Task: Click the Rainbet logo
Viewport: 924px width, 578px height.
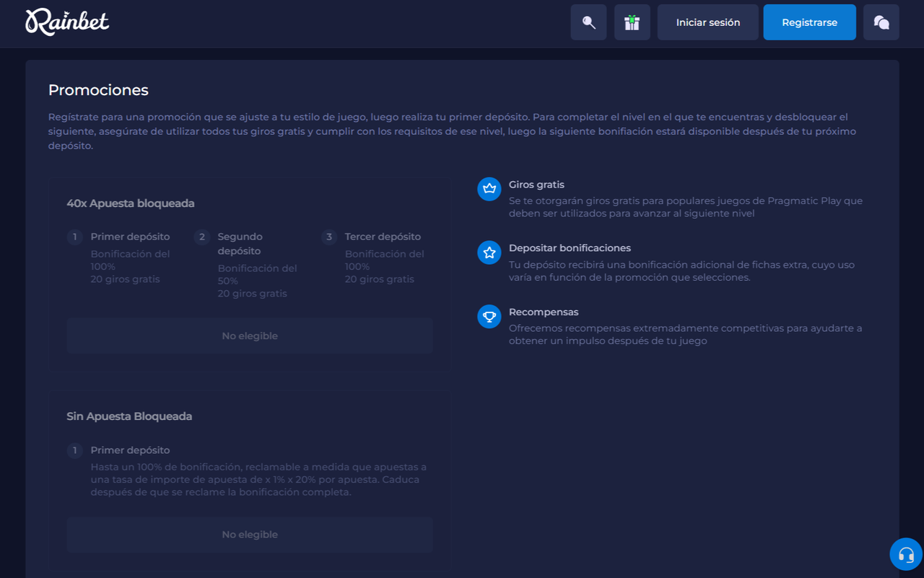Action: click(x=67, y=22)
